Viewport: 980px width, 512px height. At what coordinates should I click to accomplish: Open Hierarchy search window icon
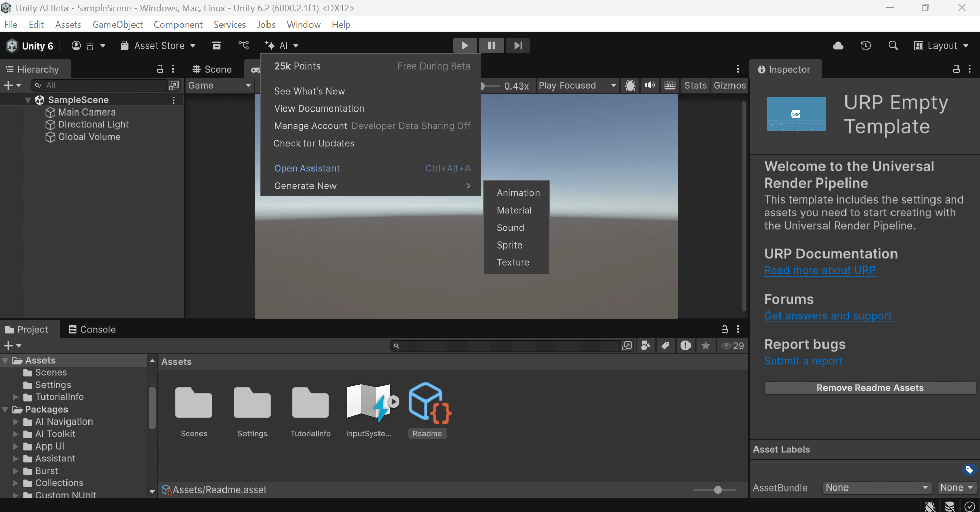pos(174,85)
